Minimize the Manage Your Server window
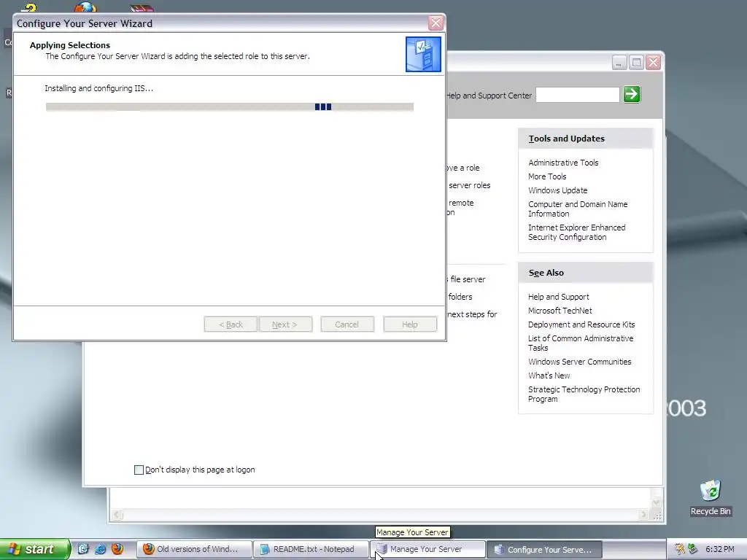Viewport: 747px width, 560px height. 619,63
